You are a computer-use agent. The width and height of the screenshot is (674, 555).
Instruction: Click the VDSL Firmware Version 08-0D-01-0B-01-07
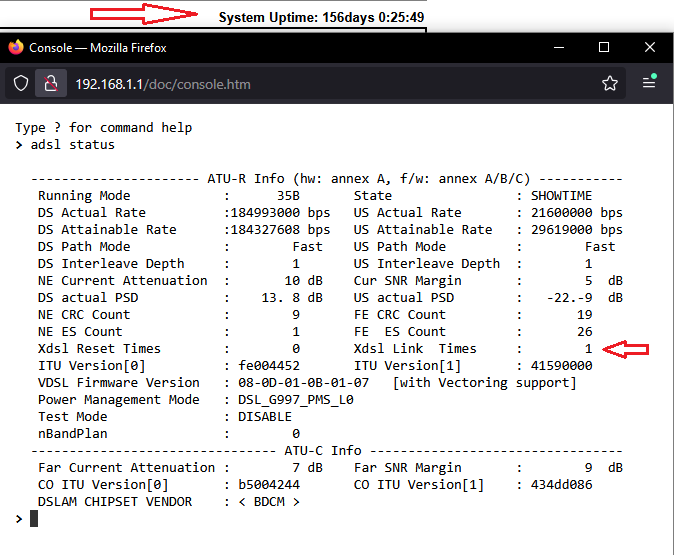tap(303, 383)
